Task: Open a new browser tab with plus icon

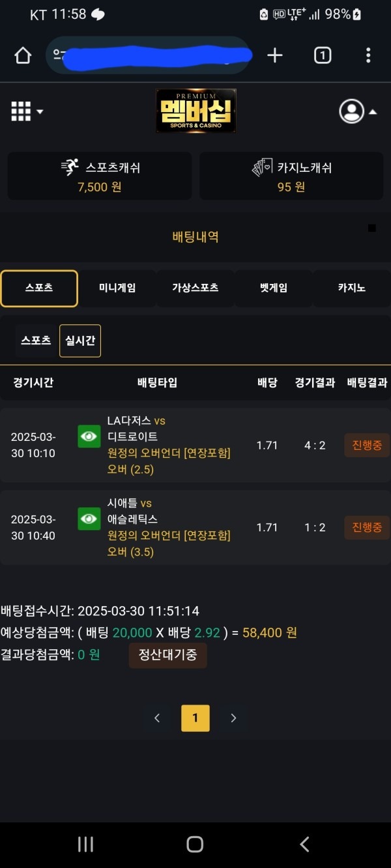Action: 274,55
